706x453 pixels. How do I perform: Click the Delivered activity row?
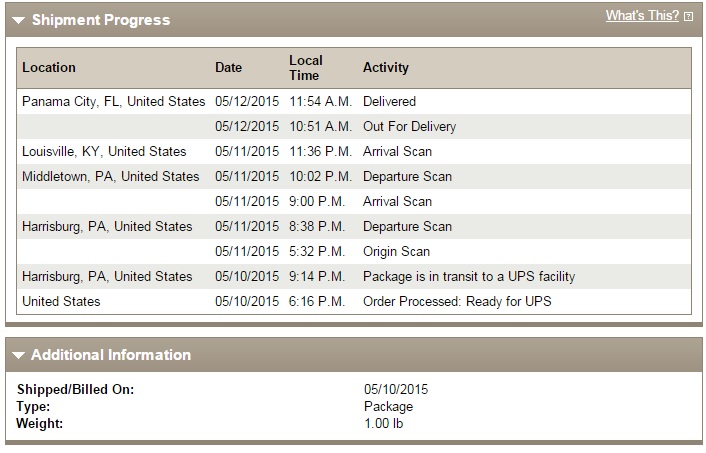point(354,101)
